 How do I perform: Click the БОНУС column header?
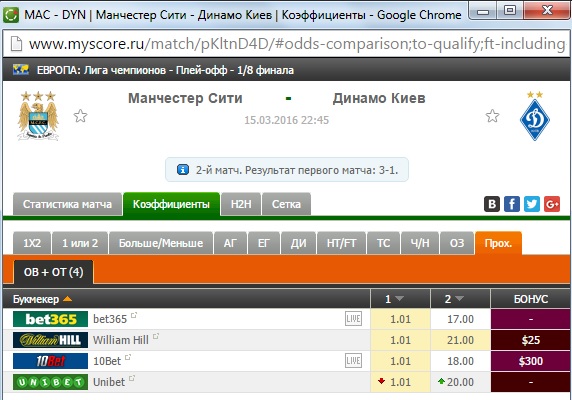(x=530, y=299)
